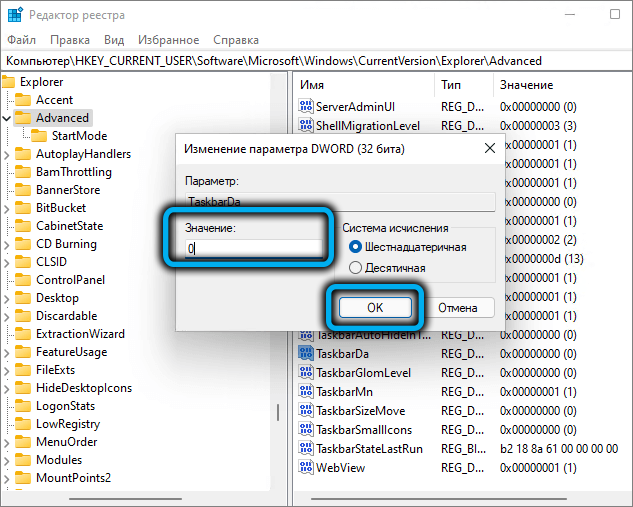Image resolution: width=633 pixels, height=507 pixels.
Task: Click the Тип column header
Action: [x=451, y=85]
